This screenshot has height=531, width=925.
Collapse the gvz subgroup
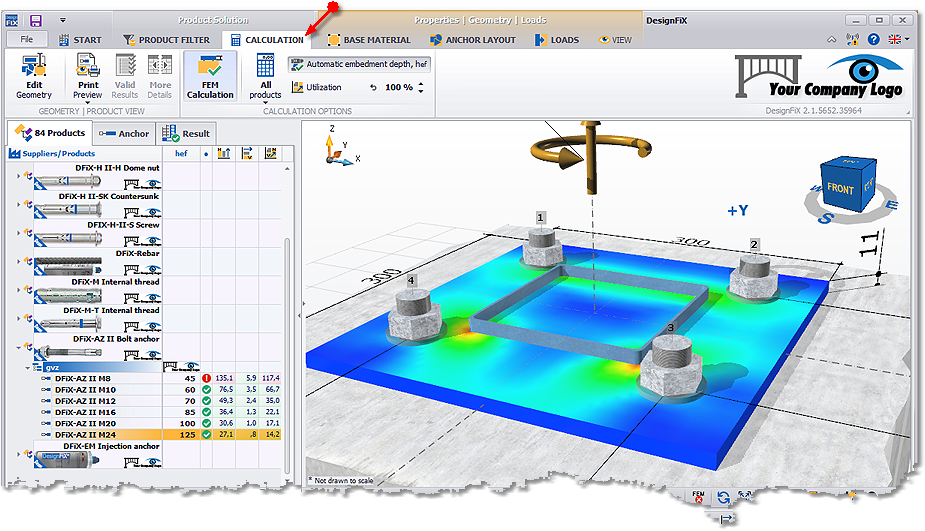(27, 368)
